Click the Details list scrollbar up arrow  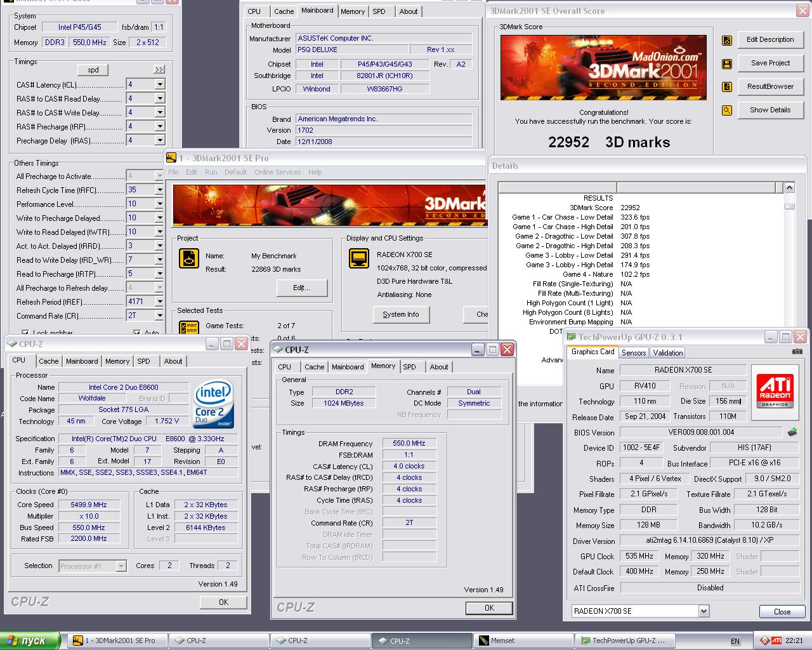[x=789, y=187]
